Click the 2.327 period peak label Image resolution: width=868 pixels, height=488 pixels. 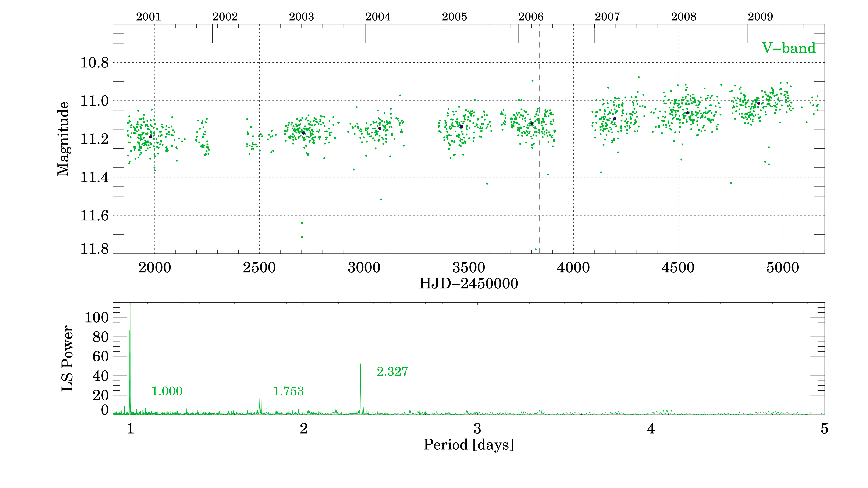[x=392, y=372]
